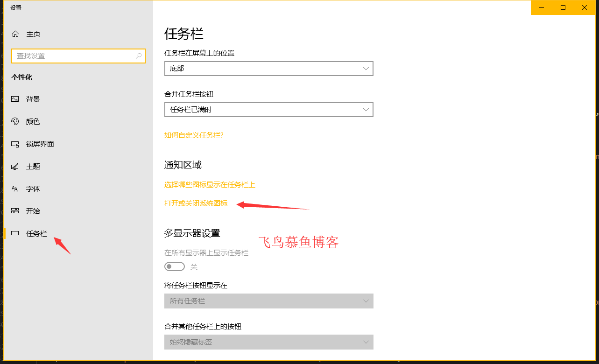Screen dimensions: 599x364
Task: Select the 主题 (Themes) sidebar icon
Action: (x=15, y=166)
